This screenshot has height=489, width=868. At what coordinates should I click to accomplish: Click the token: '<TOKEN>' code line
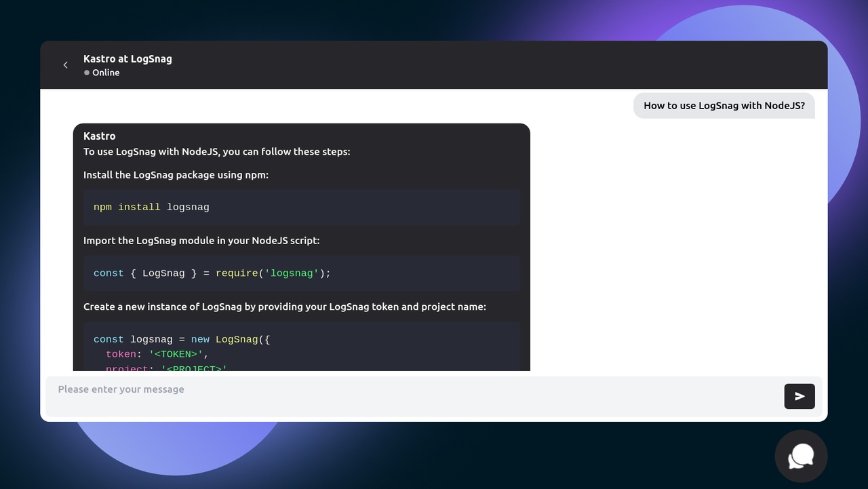(157, 355)
